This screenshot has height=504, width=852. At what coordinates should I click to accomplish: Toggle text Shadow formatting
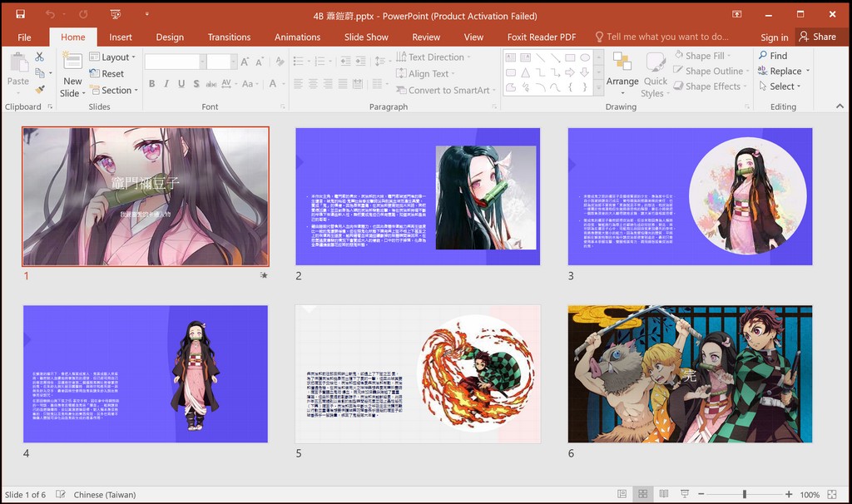[x=196, y=84]
